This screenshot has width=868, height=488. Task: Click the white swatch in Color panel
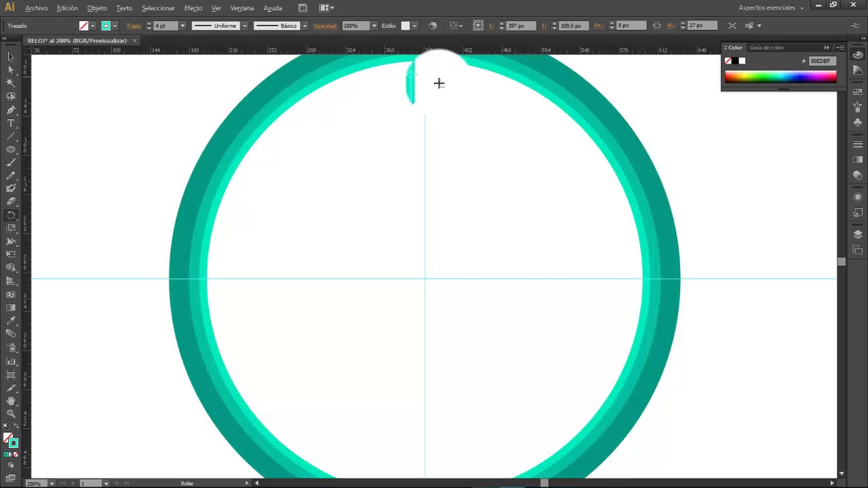(742, 61)
